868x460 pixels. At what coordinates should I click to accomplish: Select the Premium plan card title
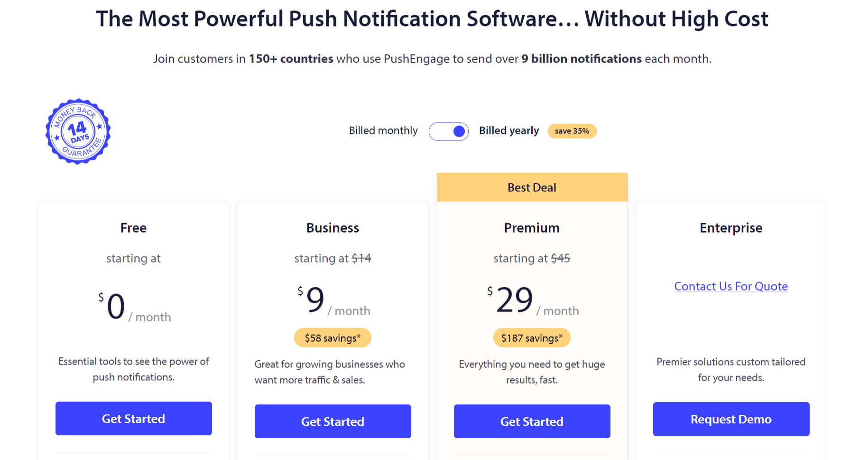coord(532,228)
